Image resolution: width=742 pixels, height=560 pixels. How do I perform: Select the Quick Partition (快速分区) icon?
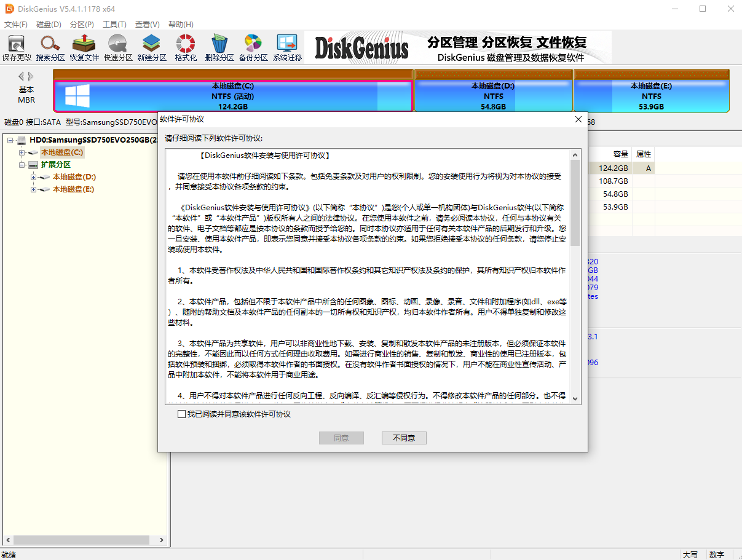click(x=118, y=47)
